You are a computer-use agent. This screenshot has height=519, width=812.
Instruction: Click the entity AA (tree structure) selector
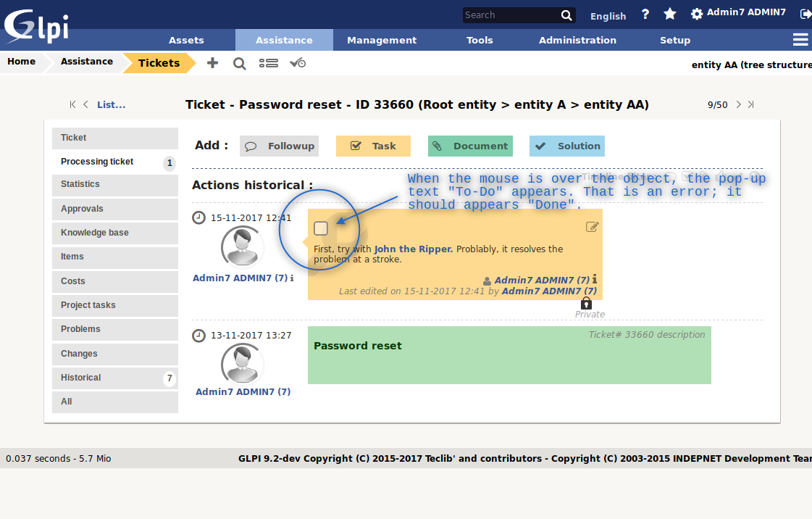point(751,65)
